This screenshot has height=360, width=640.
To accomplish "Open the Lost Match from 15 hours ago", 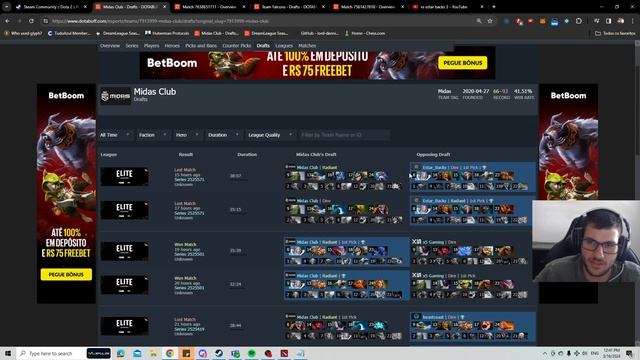I will (185, 170).
